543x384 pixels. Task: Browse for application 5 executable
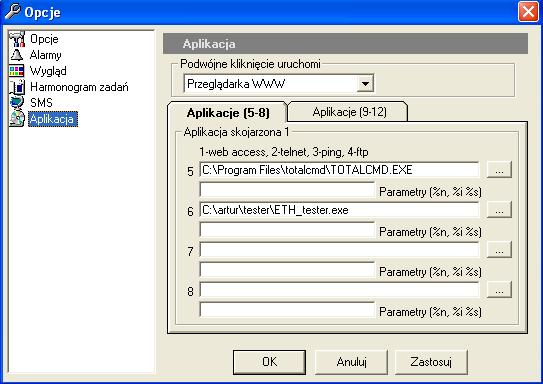pyautogui.click(x=499, y=170)
